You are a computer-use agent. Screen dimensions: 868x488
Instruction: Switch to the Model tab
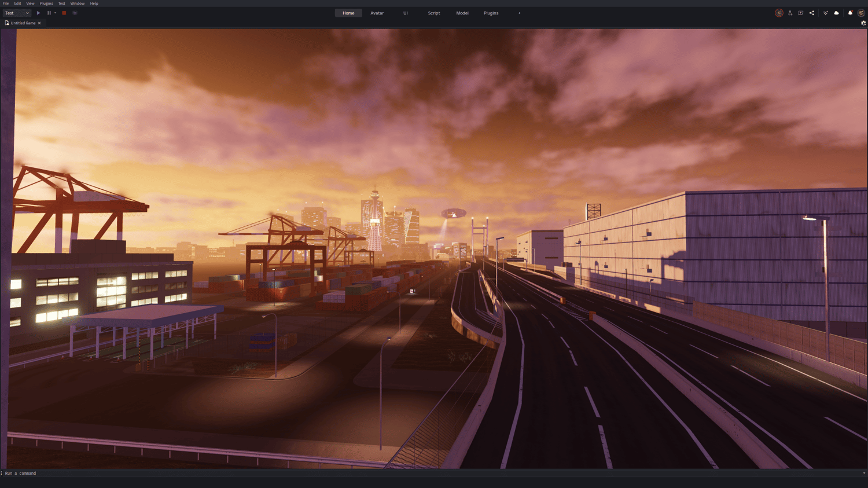[x=462, y=13]
